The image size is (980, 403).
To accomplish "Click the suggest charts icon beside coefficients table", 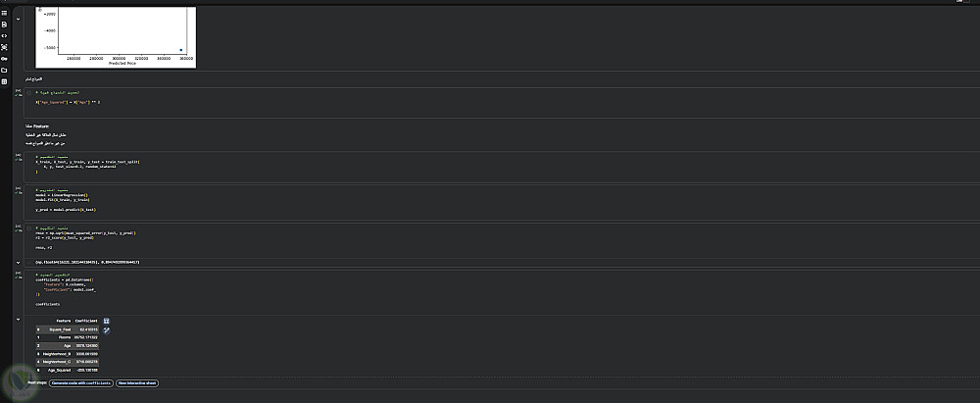I will click(107, 330).
